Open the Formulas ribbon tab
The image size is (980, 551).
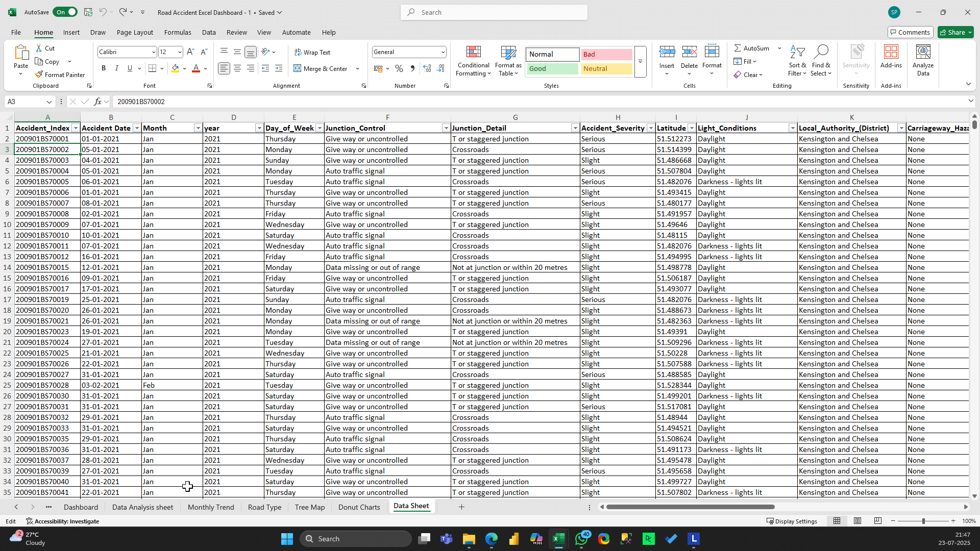click(x=178, y=32)
